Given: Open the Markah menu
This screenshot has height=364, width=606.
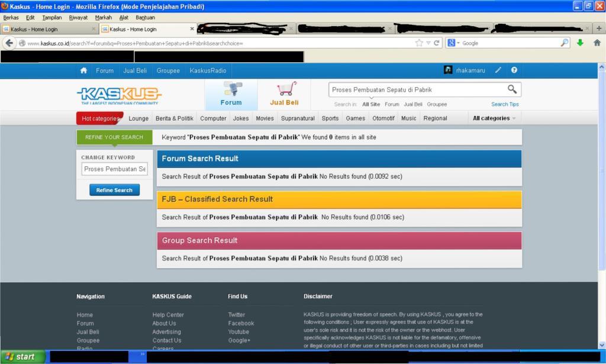Looking at the screenshot, I should coord(103,17).
